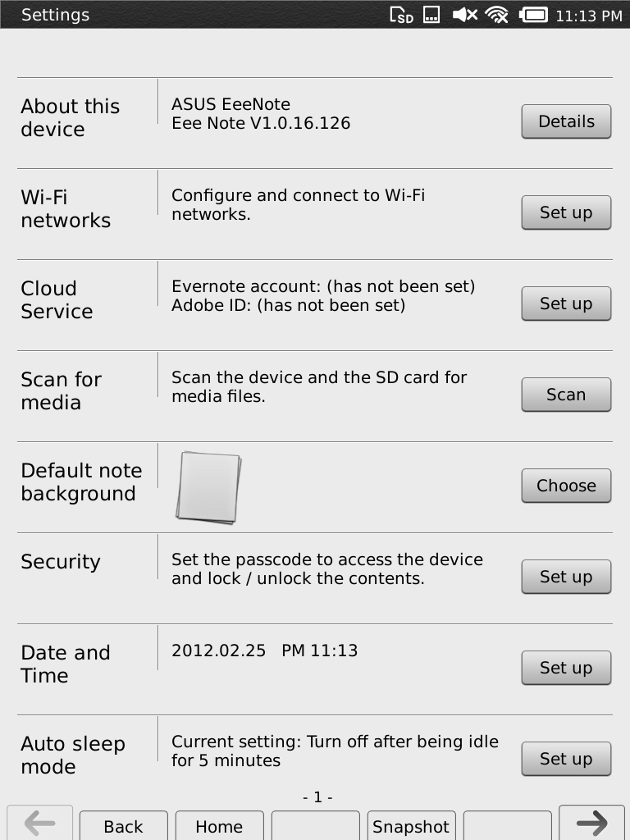Viewport: 630px width, 840px height.
Task: Tap the Home button in bottom bar
Action: [219, 825]
